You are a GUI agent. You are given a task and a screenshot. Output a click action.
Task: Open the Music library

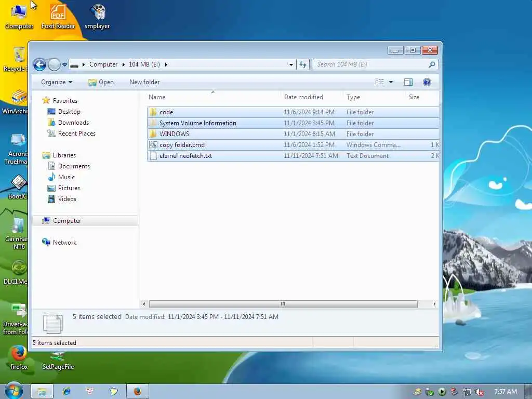pyautogui.click(x=66, y=177)
